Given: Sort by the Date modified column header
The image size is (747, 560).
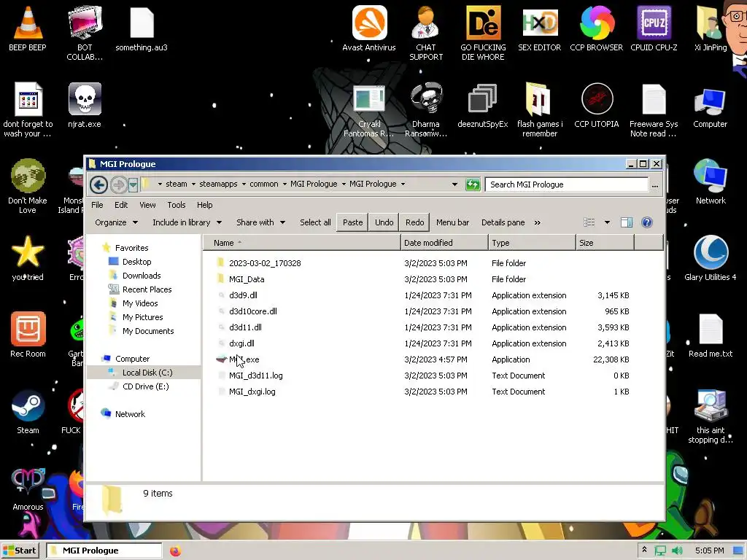Looking at the screenshot, I should point(444,243).
